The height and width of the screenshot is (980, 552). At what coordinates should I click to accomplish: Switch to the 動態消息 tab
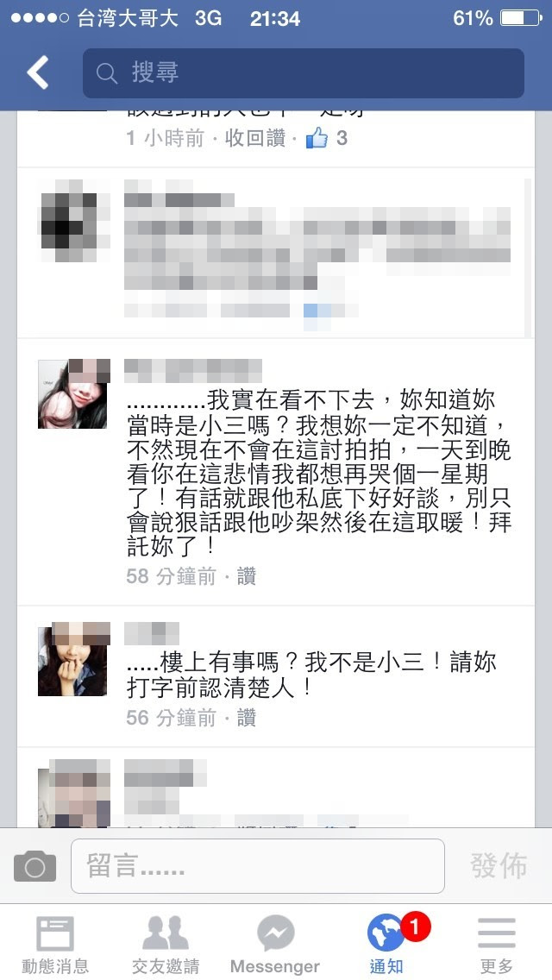[55, 945]
